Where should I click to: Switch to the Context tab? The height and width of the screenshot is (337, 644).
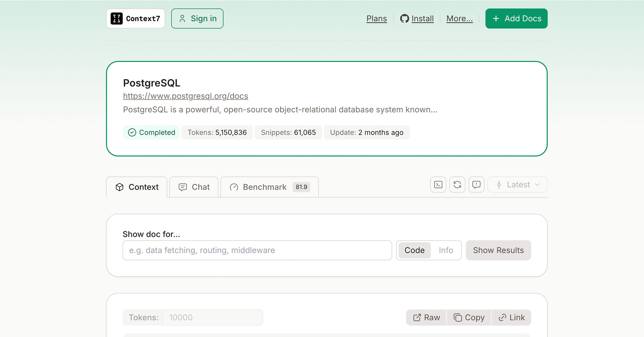point(137,187)
